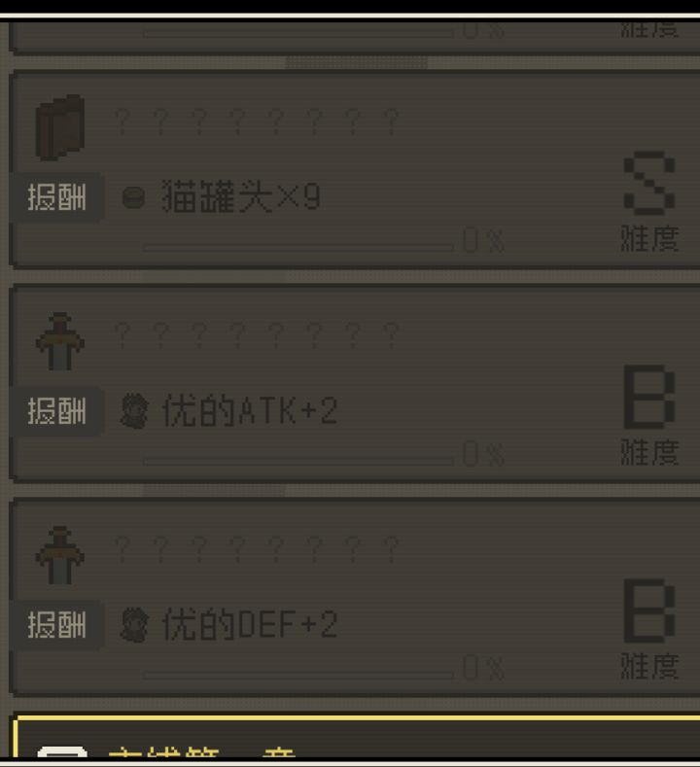Click the S difficulty rank letter
This screenshot has height=767, width=700.
coord(649,184)
